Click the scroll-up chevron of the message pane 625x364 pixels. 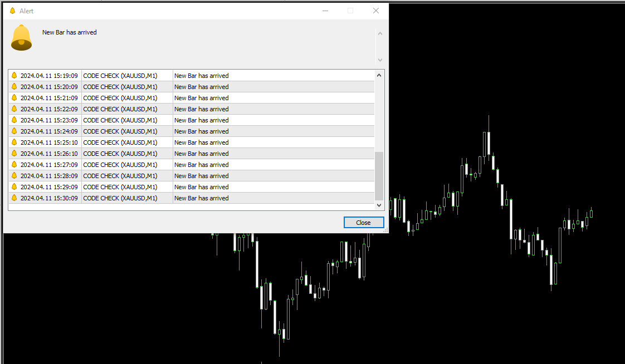(x=380, y=32)
